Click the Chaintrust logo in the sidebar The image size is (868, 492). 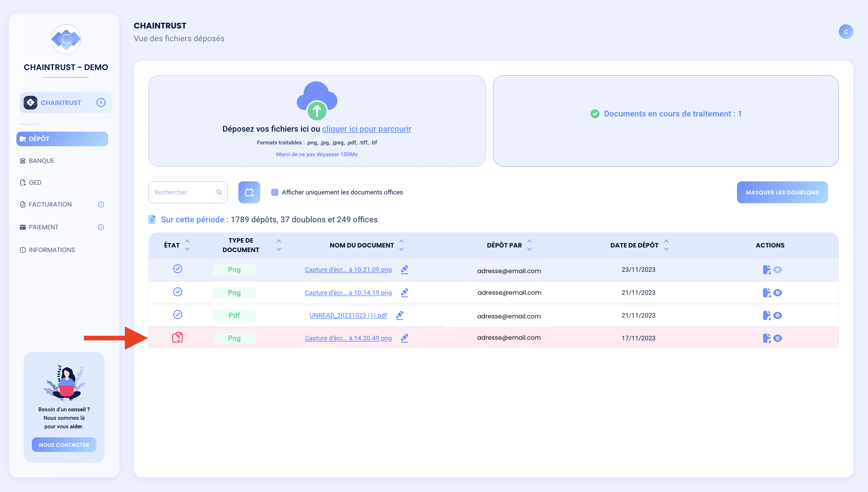(66, 39)
